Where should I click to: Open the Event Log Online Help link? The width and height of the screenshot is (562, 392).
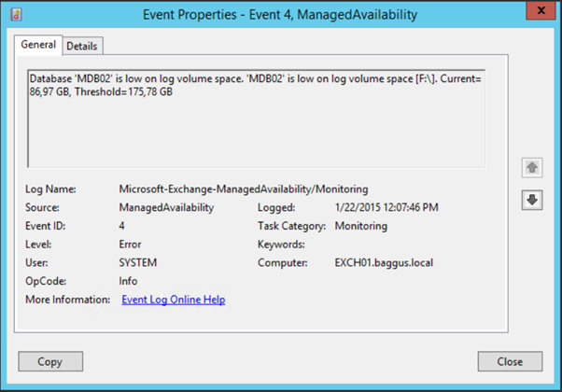tap(173, 300)
